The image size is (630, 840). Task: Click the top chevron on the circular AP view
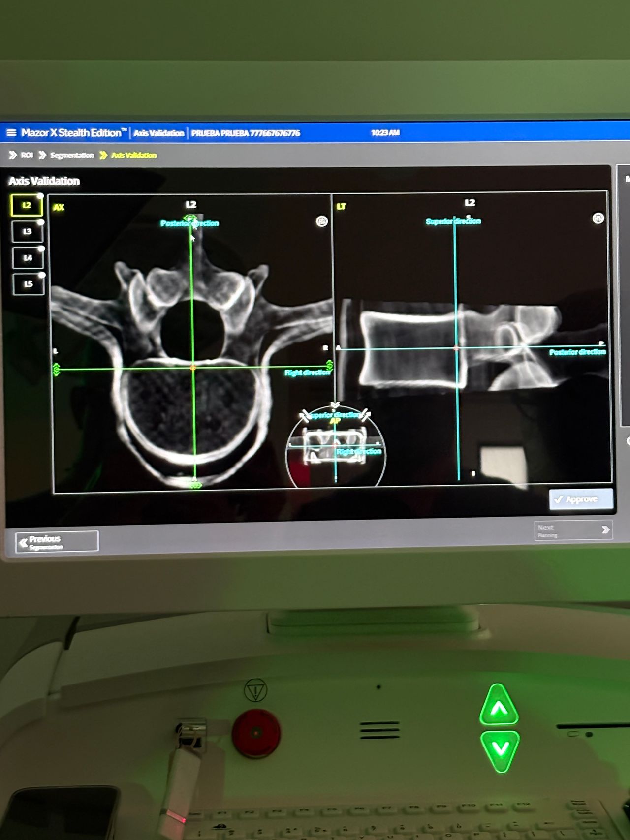(335, 405)
